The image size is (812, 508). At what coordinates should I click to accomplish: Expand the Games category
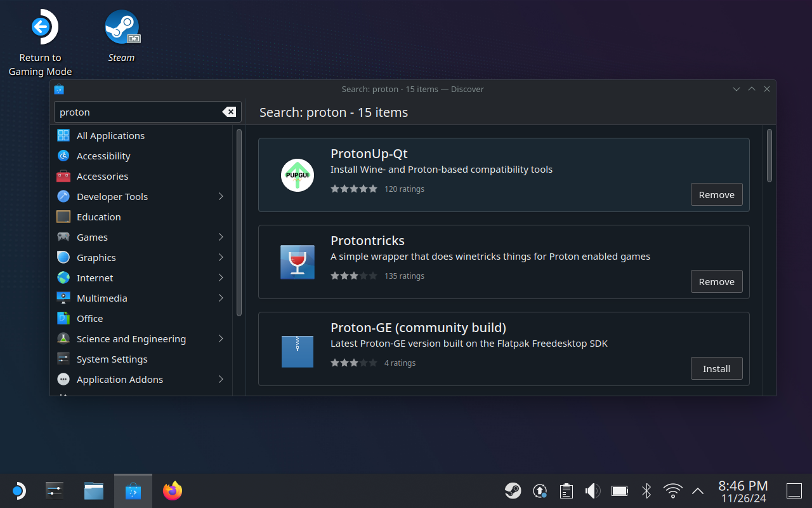pyautogui.click(x=221, y=237)
